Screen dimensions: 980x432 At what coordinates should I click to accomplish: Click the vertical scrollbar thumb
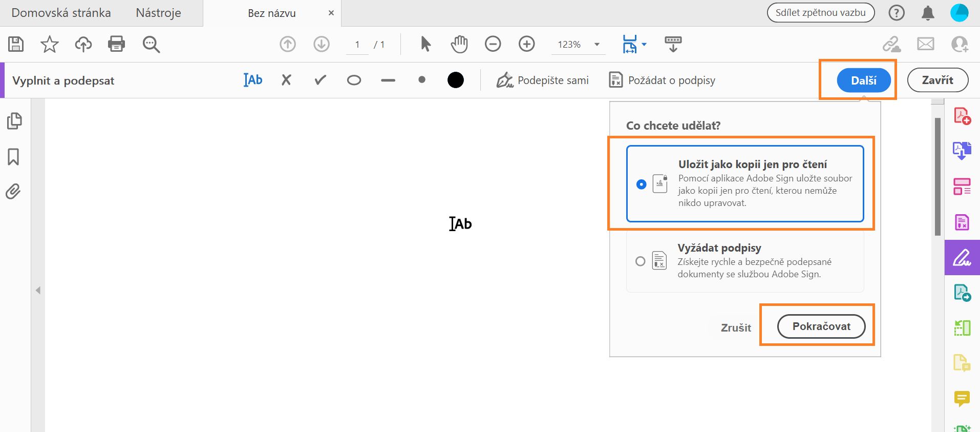pos(938,177)
